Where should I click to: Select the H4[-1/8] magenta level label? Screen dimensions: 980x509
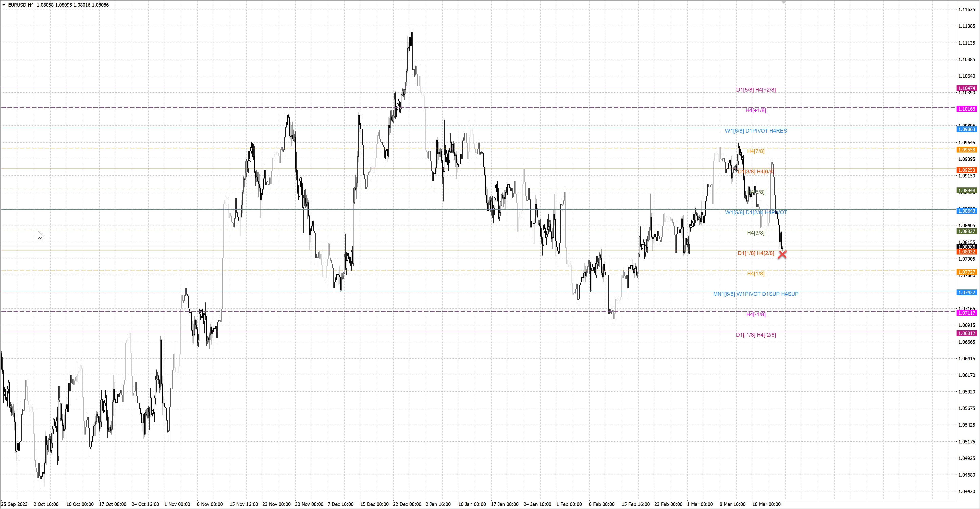click(x=755, y=314)
